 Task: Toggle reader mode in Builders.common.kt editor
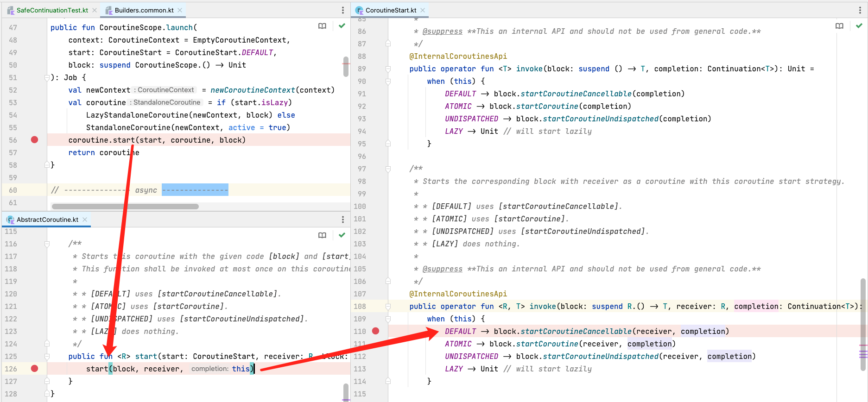pyautogui.click(x=322, y=26)
